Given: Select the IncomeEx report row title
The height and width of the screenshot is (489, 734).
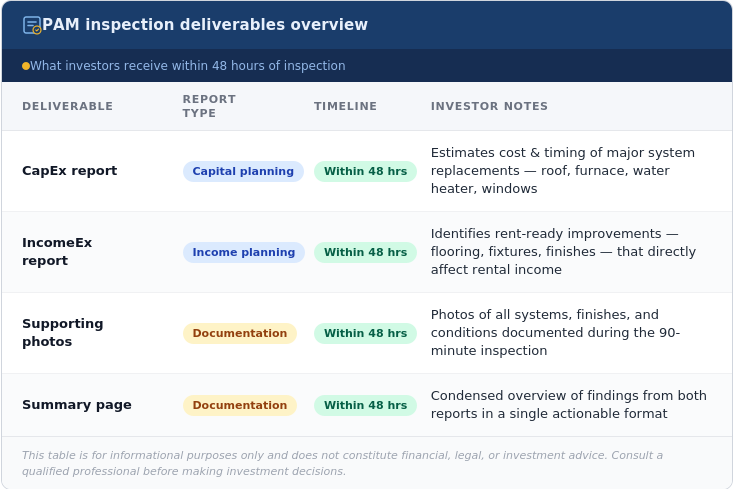Looking at the screenshot, I should pyautogui.click(x=57, y=252).
